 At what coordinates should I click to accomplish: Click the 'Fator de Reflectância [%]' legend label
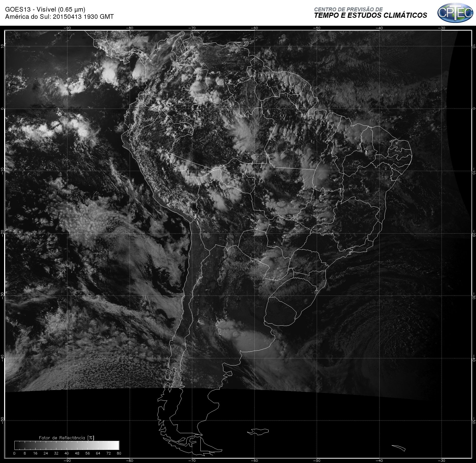pyautogui.click(x=66, y=438)
